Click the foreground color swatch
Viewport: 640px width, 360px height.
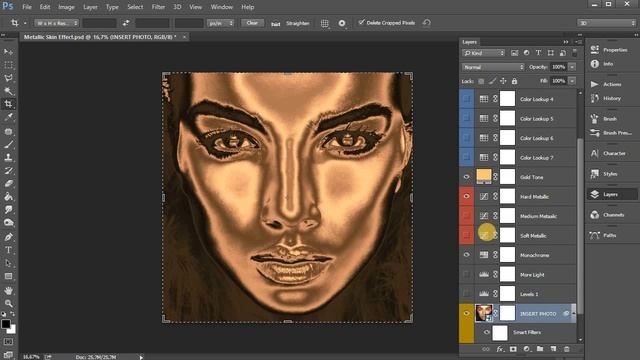(x=5, y=324)
